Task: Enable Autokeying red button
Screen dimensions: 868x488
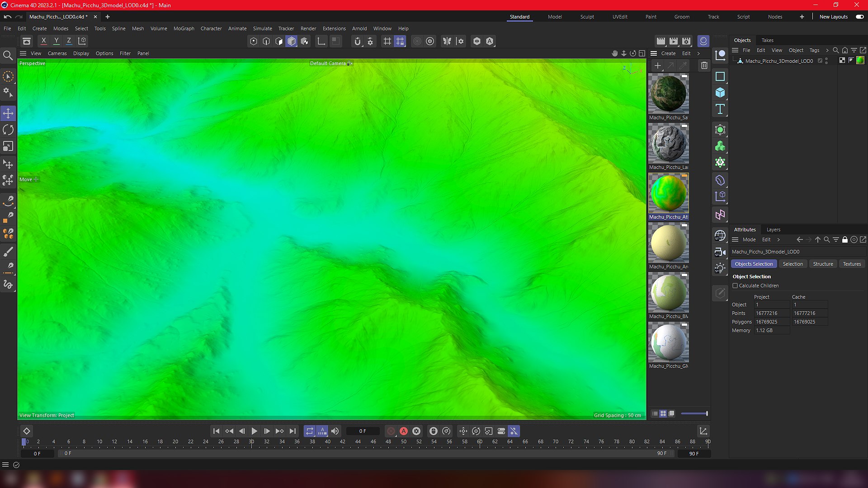Action: 404,431
